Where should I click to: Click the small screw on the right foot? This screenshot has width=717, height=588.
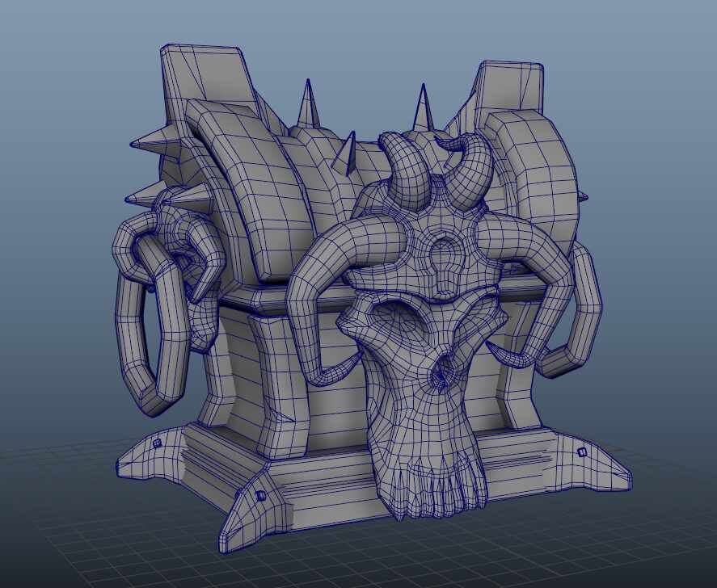582,450
